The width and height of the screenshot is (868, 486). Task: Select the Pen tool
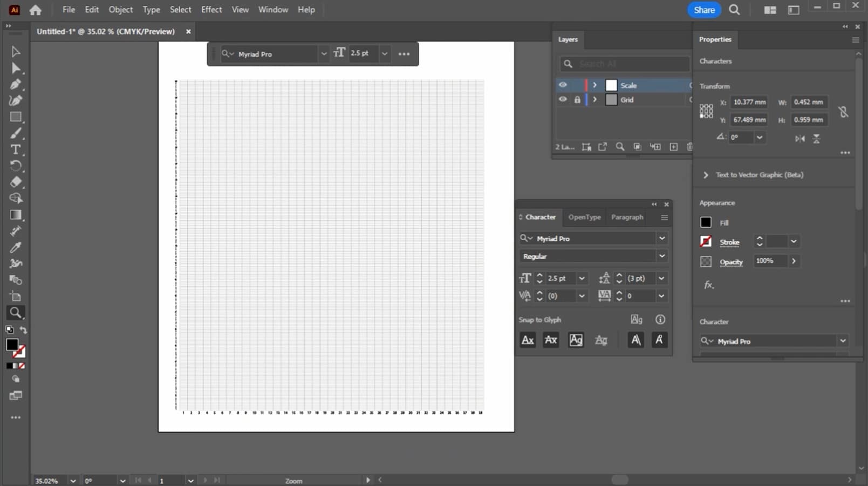(x=15, y=84)
